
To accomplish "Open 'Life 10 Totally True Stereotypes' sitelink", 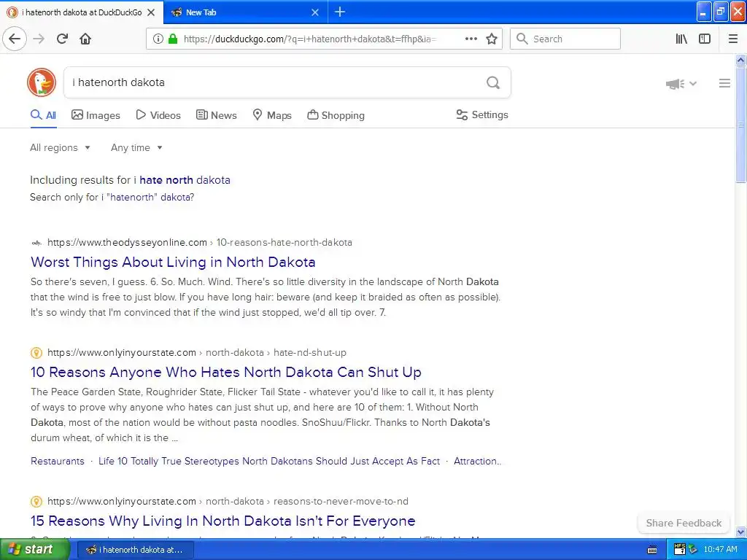I will point(269,462).
